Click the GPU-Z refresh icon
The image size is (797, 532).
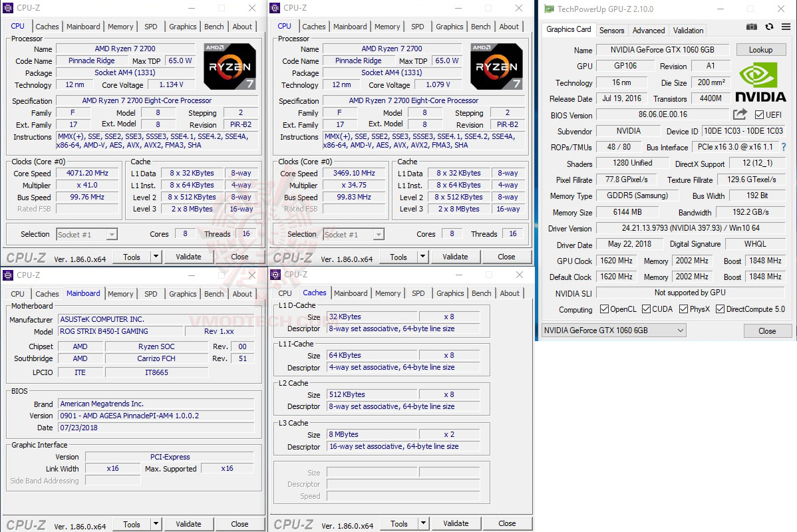coord(769,27)
